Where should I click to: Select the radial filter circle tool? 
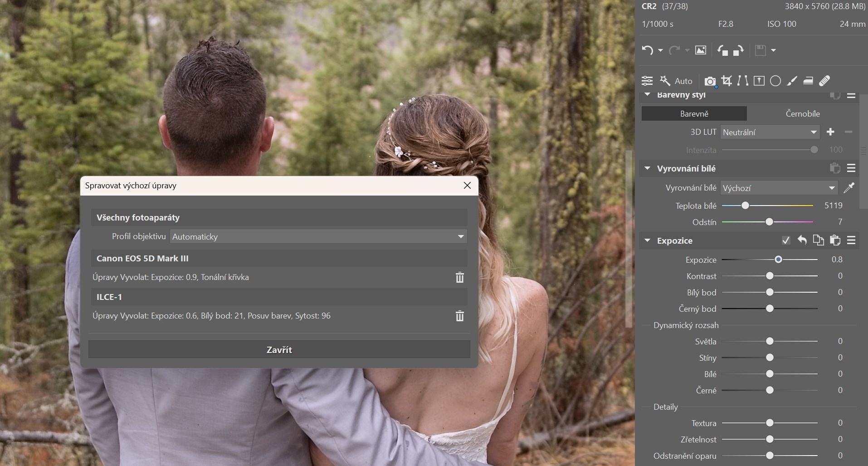click(775, 81)
